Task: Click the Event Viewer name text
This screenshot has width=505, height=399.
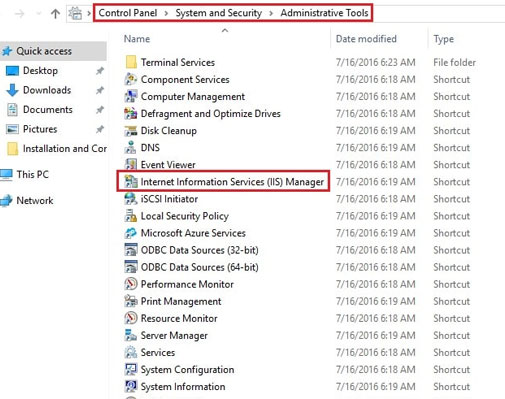Action: click(168, 165)
